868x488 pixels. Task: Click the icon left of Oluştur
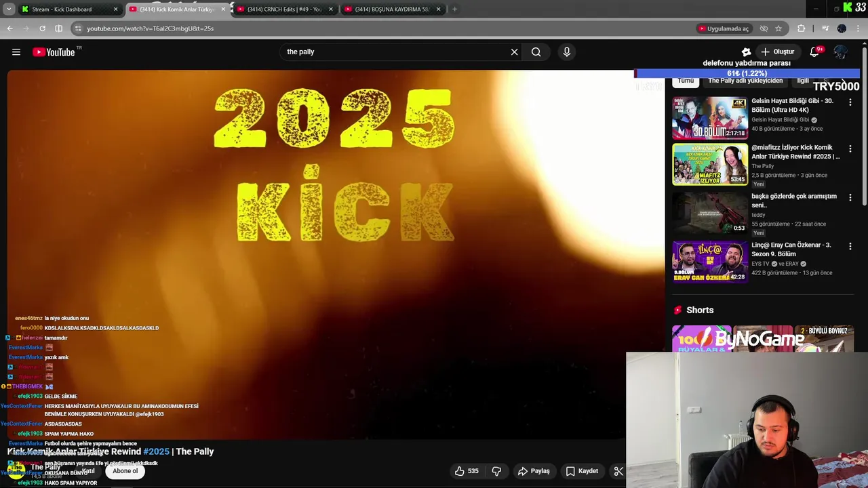[746, 52]
